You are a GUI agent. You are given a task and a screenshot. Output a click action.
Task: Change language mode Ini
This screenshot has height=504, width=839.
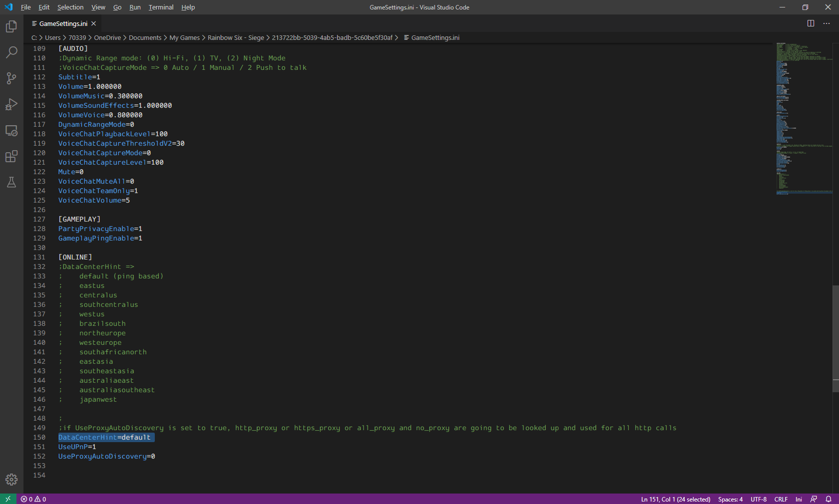click(799, 499)
